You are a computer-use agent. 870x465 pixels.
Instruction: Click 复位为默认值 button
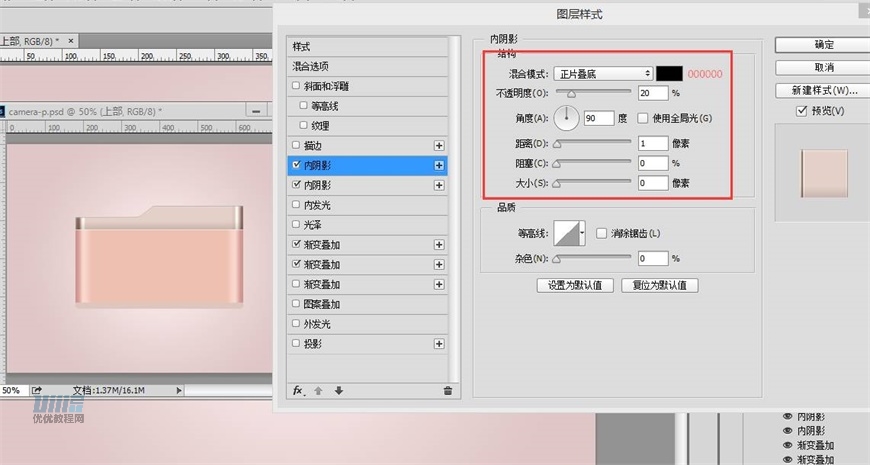tap(660, 285)
